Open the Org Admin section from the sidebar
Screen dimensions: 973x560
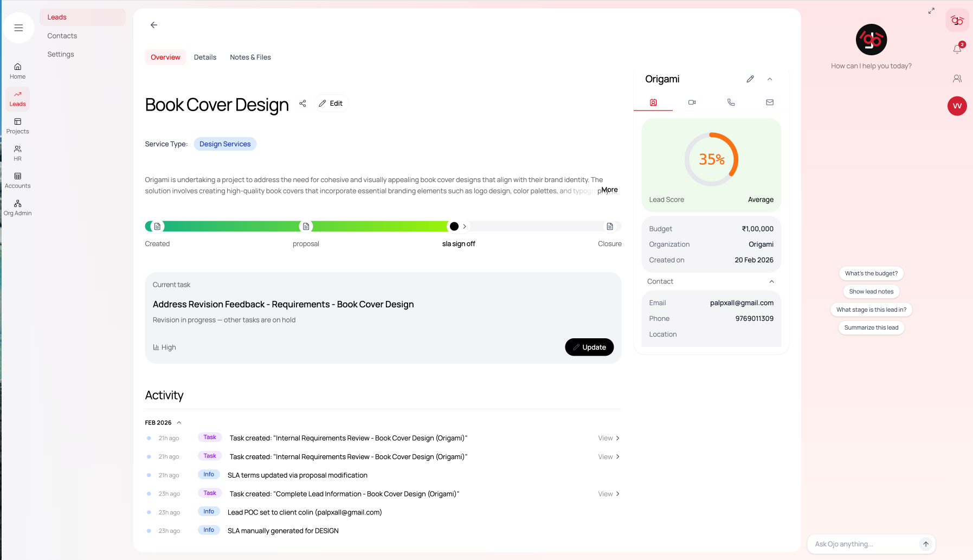pyautogui.click(x=17, y=205)
